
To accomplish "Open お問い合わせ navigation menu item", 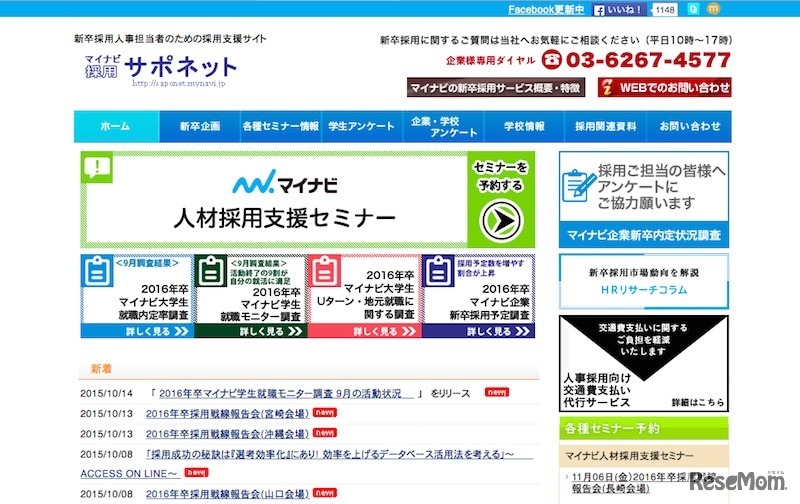I will (689, 127).
